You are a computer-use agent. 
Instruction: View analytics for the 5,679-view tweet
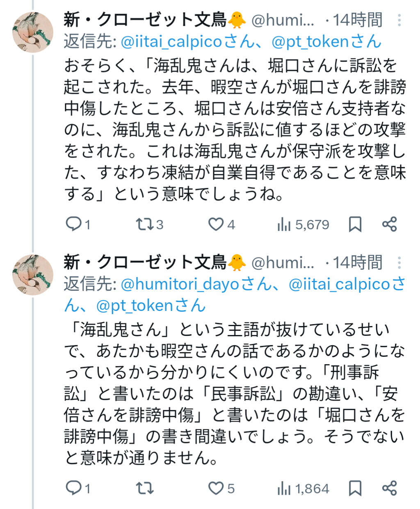pyautogui.click(x=284, y=224)
